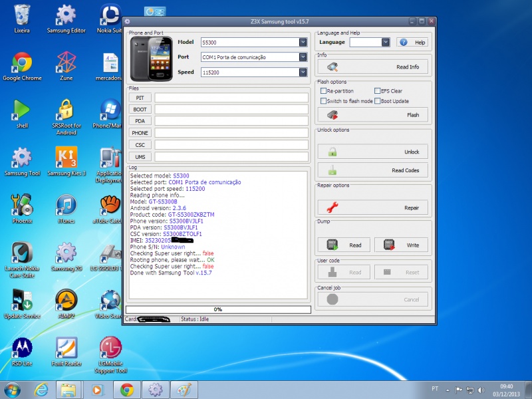Screen dimensions: 532x399
Task: Click the Help button
Action: click(x=412, y=43)
